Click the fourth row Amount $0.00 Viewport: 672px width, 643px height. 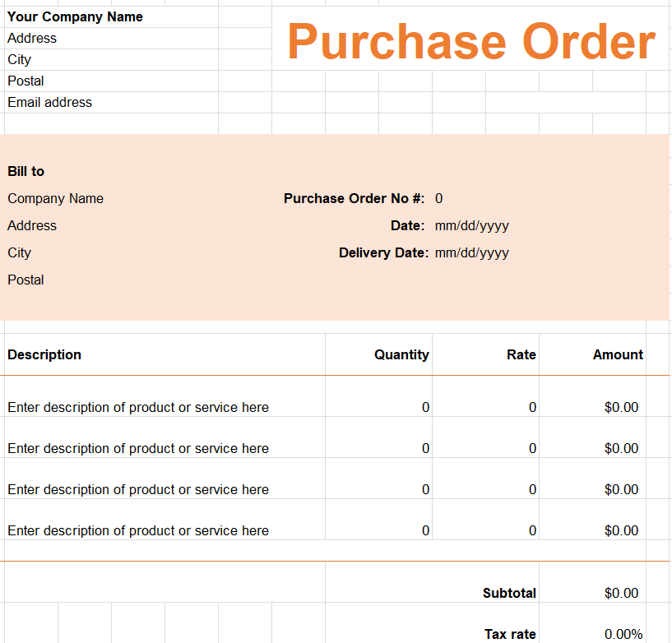tap(622, 531)
